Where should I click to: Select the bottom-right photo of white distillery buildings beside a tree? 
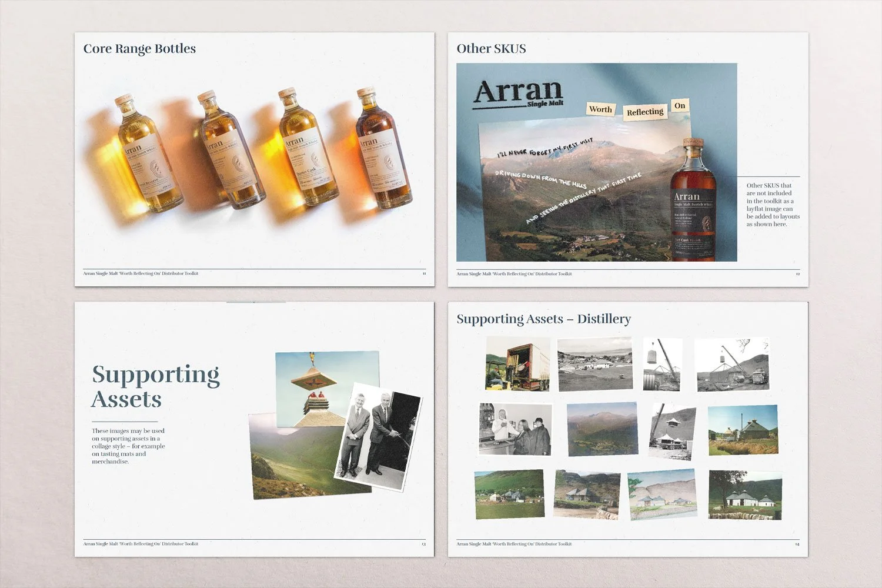(746, 495)
